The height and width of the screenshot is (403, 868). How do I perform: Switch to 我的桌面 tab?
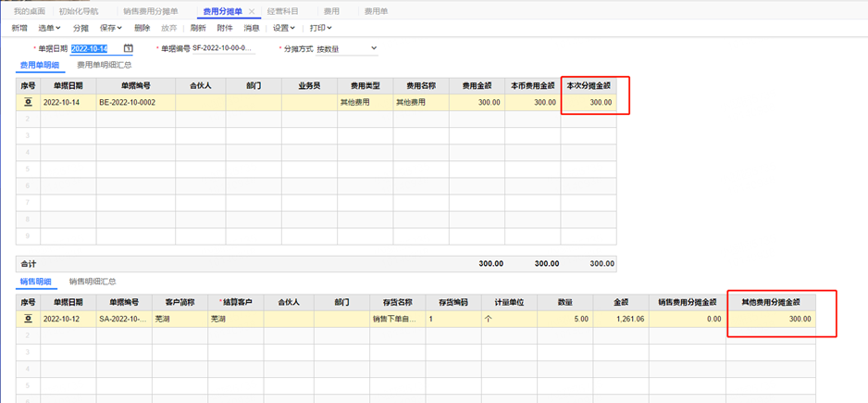tap(30, 11)
